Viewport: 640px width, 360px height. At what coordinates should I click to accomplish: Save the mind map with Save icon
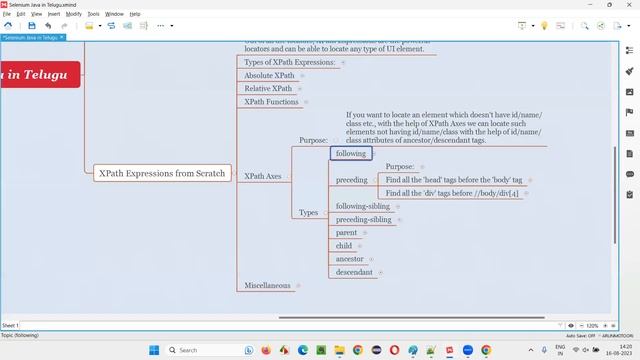[32, 26]
